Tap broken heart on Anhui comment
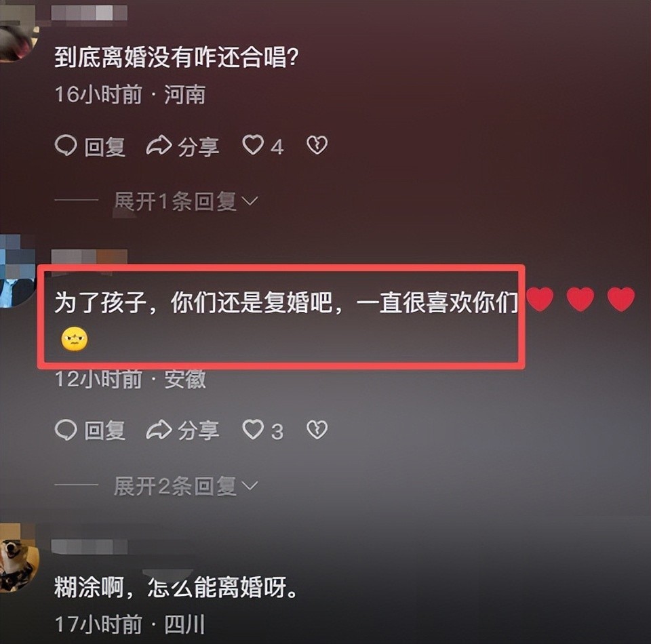This screenshot has width=651, height=644. coord(317,430)
